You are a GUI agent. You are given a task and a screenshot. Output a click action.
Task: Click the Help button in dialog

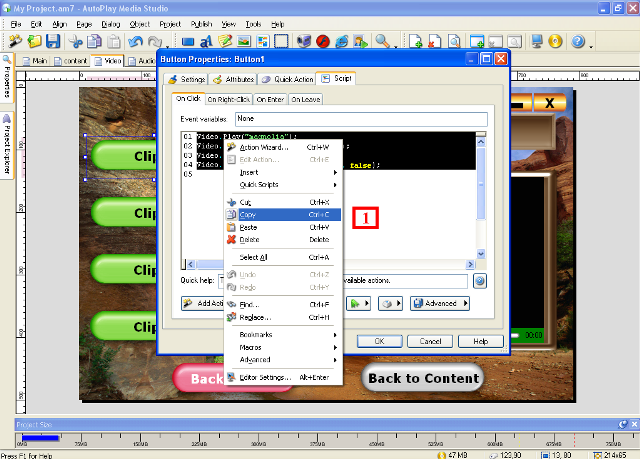click(x=480, y=340)
